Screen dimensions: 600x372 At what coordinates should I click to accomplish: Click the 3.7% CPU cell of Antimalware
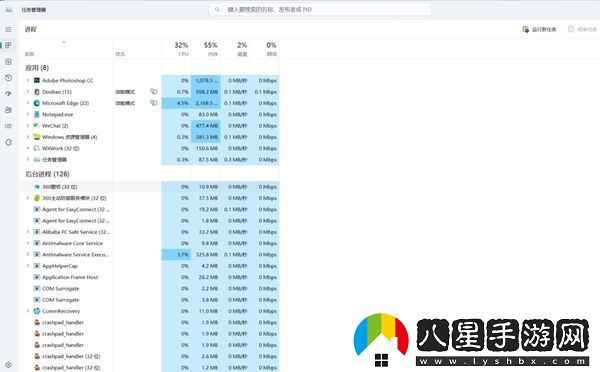click(x=176, y=255)
